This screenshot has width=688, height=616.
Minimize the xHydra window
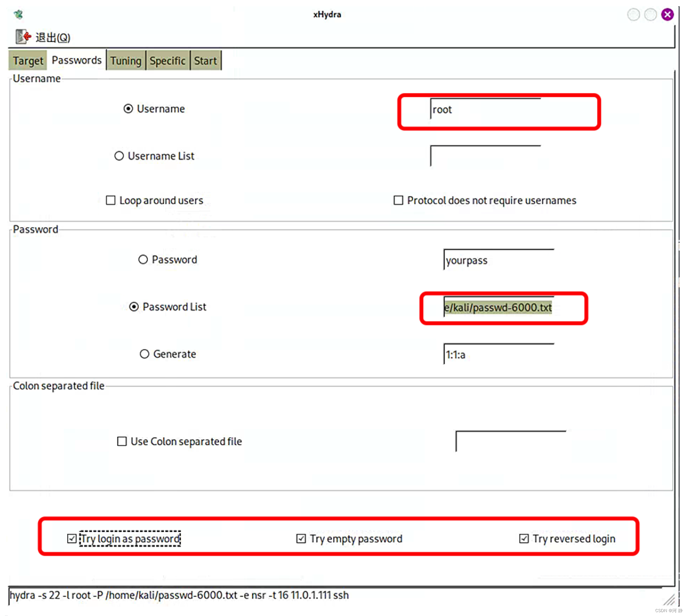(634, 14)
